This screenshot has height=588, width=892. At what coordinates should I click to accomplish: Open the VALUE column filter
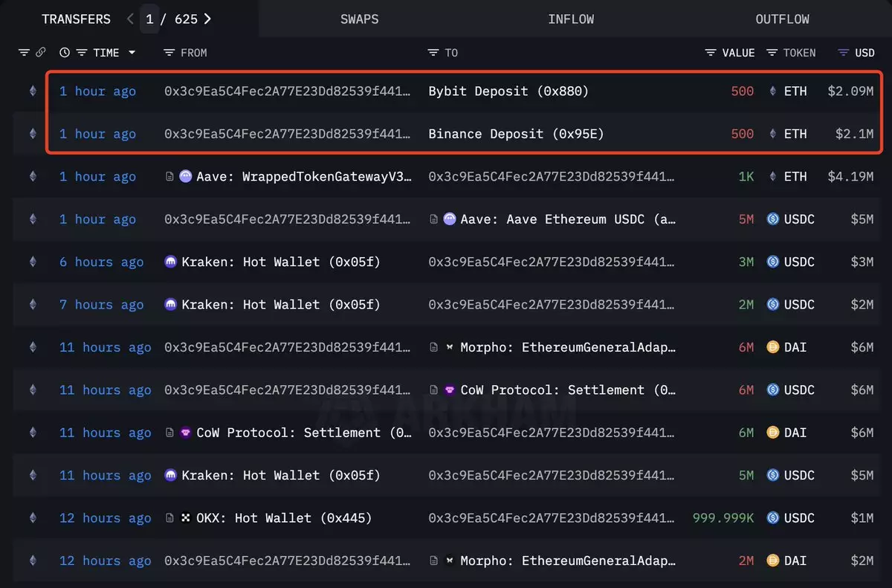click(711, 53)
